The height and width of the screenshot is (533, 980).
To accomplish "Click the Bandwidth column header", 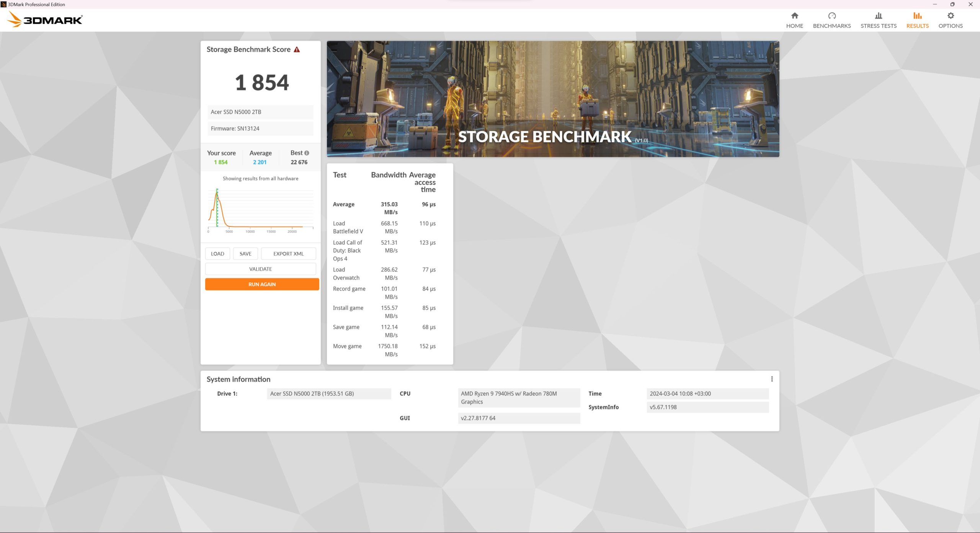I will (389, 175).
